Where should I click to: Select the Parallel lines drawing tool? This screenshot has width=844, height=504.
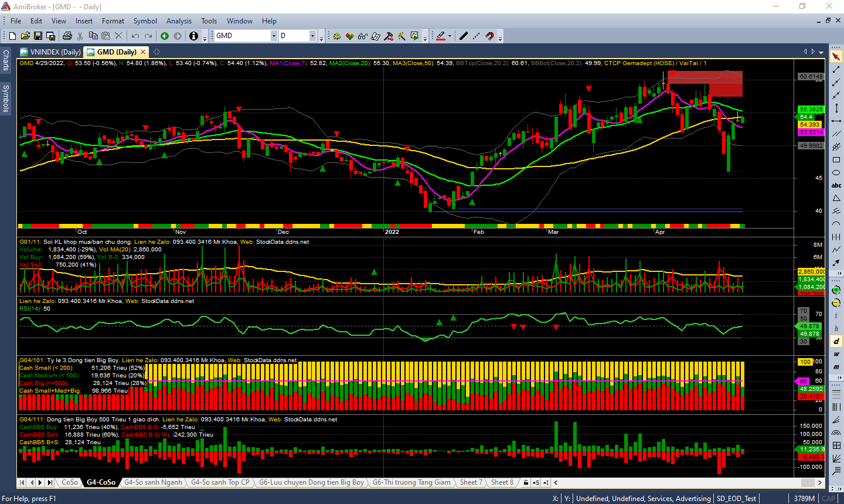[836, 134]
